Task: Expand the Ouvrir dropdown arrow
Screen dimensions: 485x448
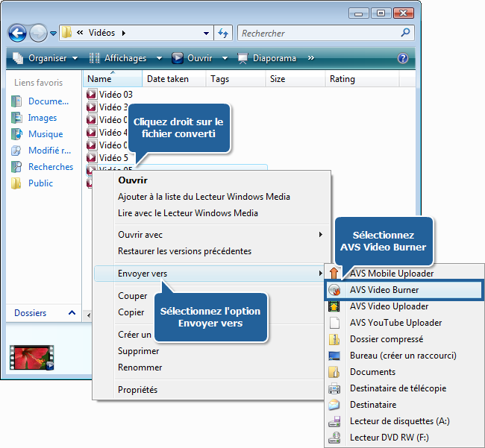Action: pos(225,58)
